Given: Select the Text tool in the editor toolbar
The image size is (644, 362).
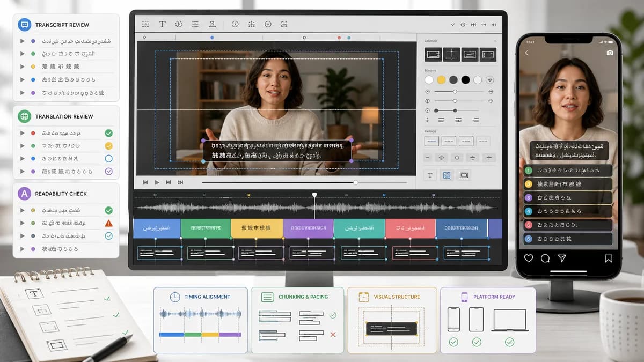Looking at the screenshot, I should (x=162, y=24).
